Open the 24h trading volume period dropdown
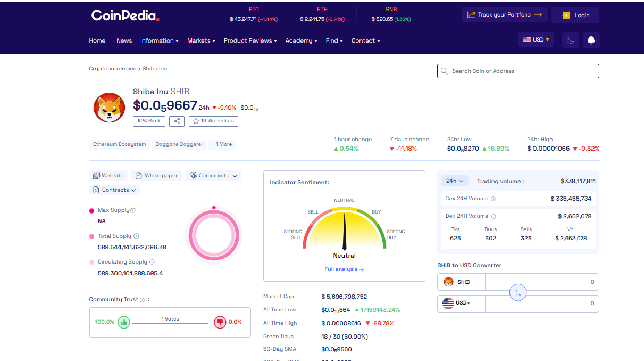Screen dimensions: 644x361 point(455,181)
